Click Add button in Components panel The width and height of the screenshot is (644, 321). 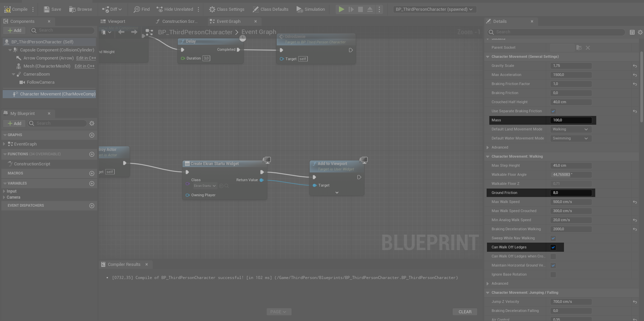(14, 31)
